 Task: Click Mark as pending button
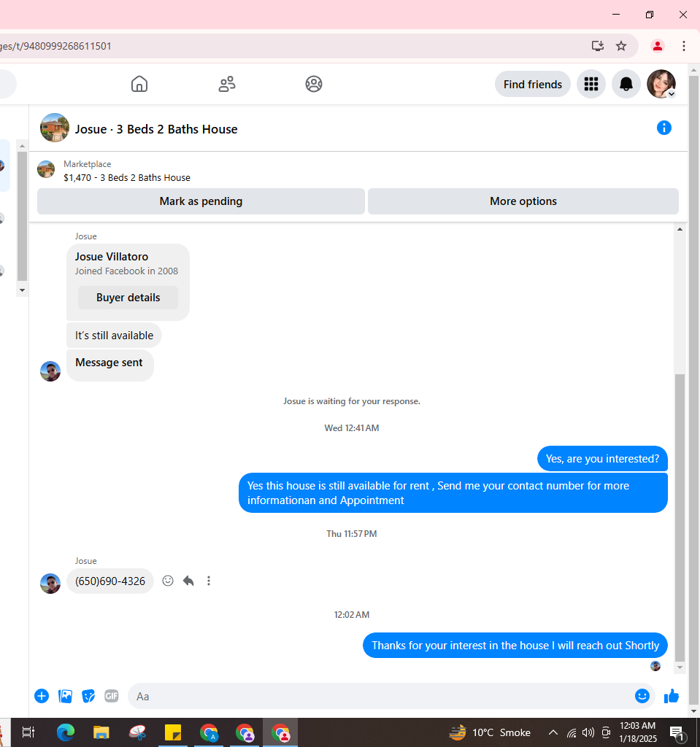point(201,201)
